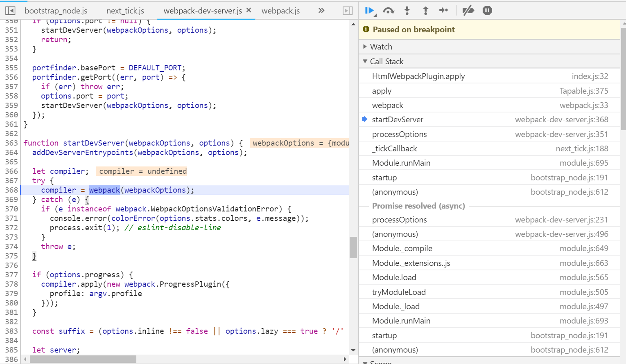Step over next function call
Viewport: 626px width, 364px height.
[389, 11]
